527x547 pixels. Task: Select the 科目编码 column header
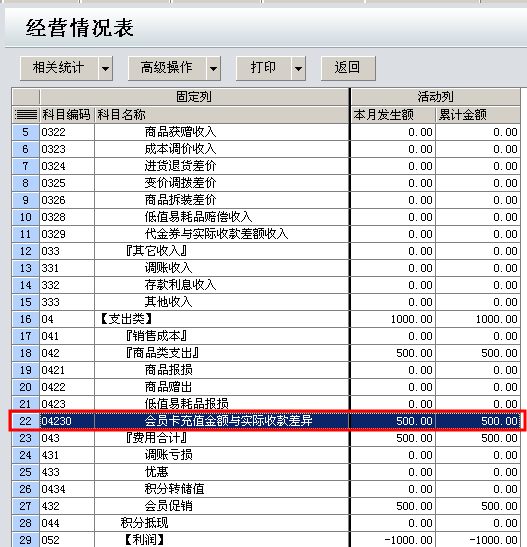[67, 114]
